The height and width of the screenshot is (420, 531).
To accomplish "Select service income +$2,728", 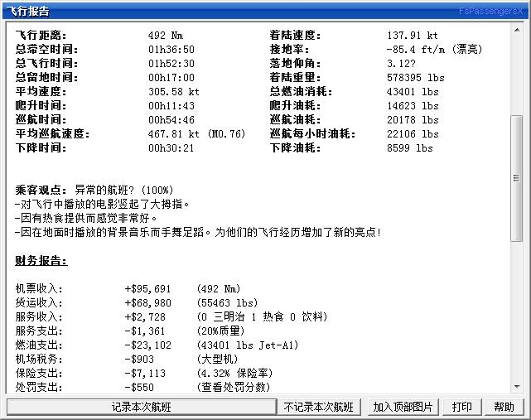I will pos(145,317).
